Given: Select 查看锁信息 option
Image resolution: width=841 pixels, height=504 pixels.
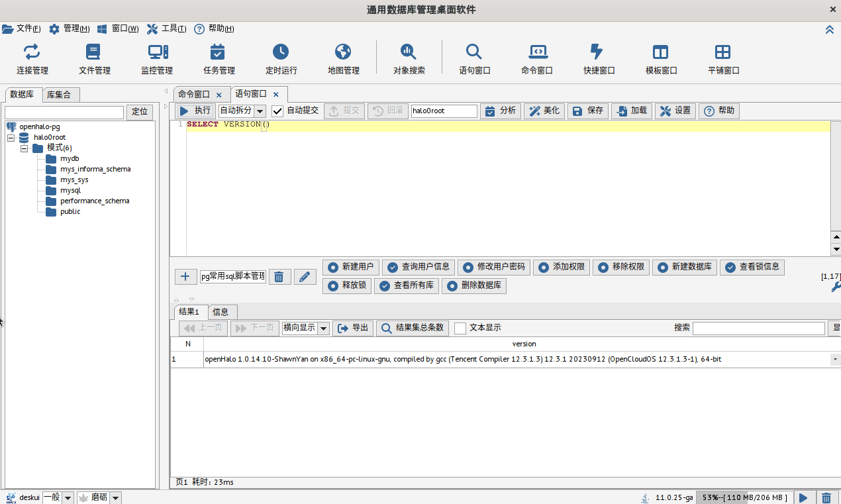Looking at the screenshot, I should coord(752,267).
